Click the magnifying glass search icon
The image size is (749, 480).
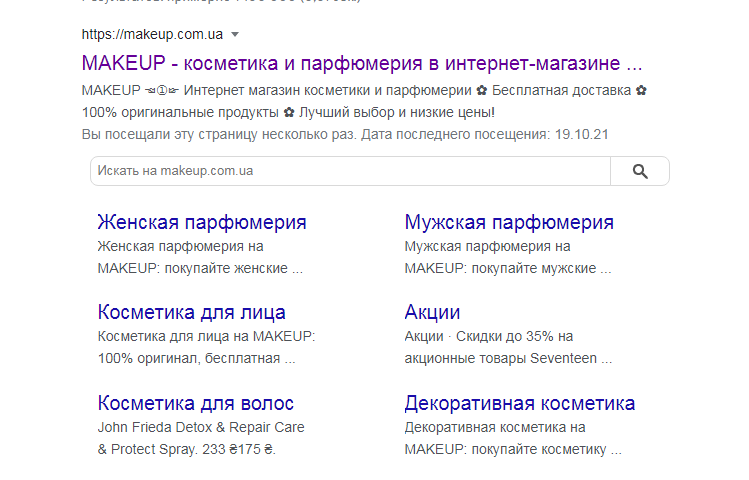pyautogui.click(x=640, y=171)
